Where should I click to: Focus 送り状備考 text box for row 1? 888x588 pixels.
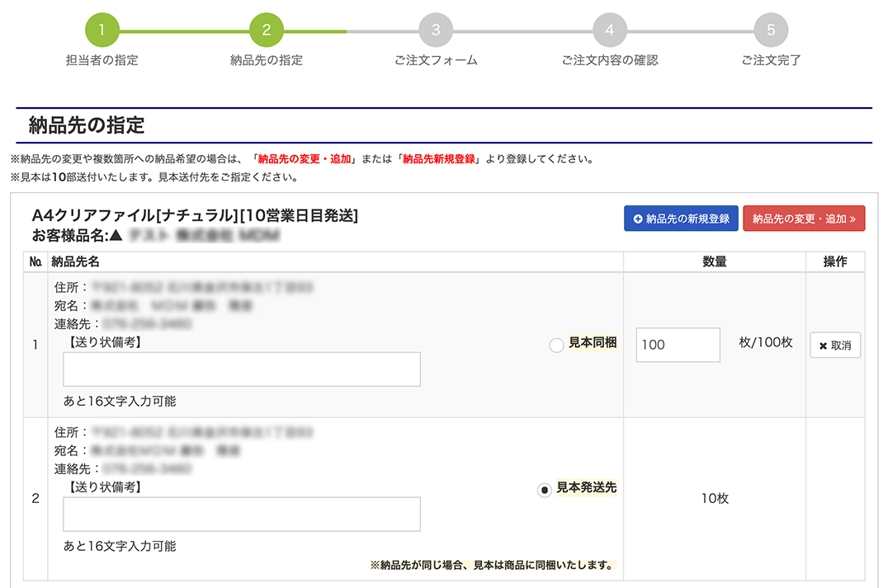pos(242,369)
